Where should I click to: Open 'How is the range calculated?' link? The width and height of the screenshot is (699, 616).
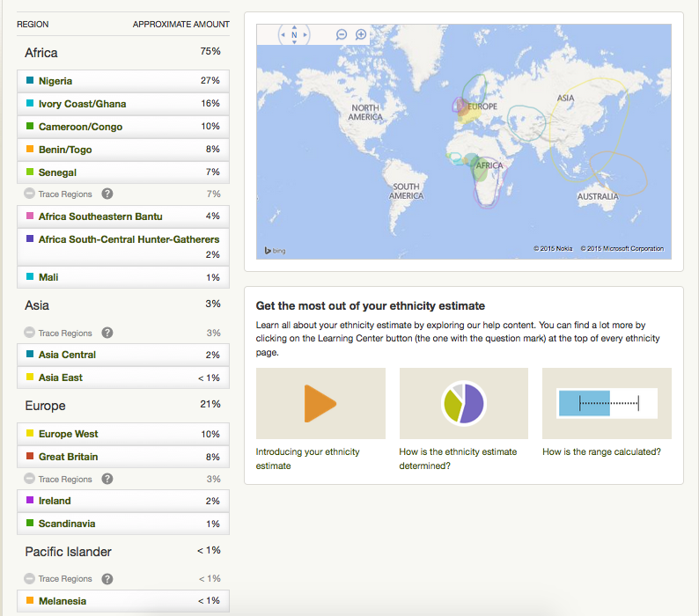(601, 452)
